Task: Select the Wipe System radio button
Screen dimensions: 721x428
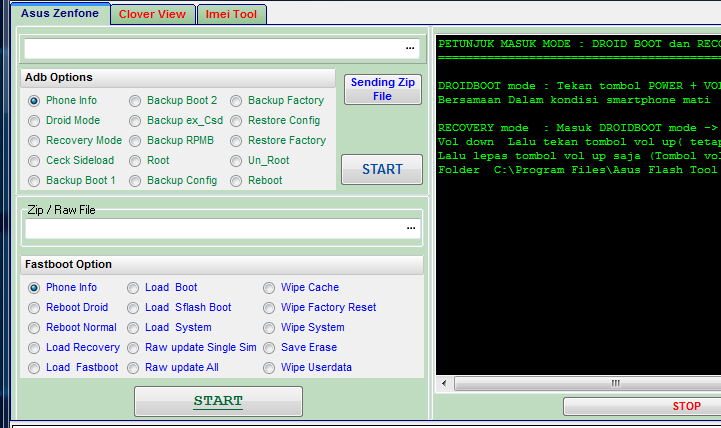Action: point(269,328)
